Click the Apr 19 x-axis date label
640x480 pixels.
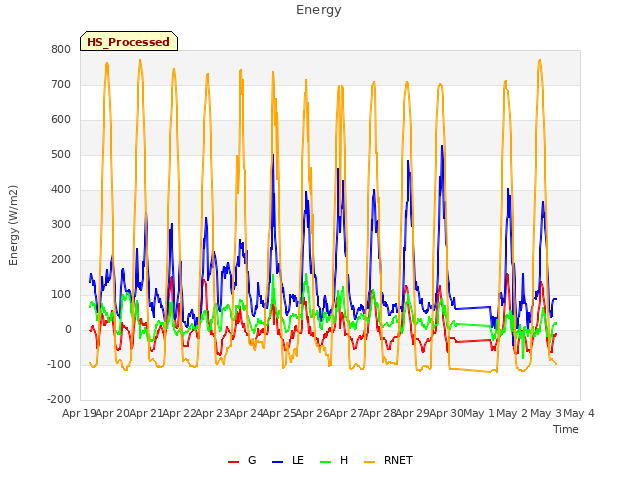pyautogui.click(x=79, y=413)
